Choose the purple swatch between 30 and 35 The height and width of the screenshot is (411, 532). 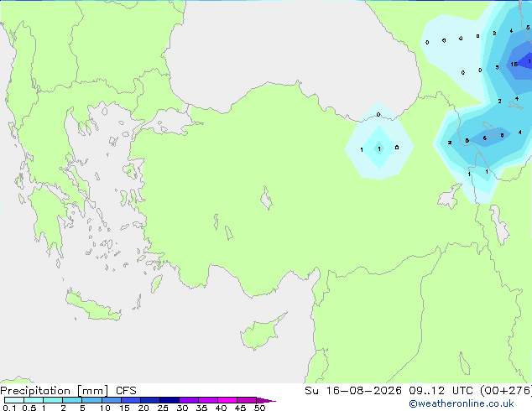click(x=189, y=400)
